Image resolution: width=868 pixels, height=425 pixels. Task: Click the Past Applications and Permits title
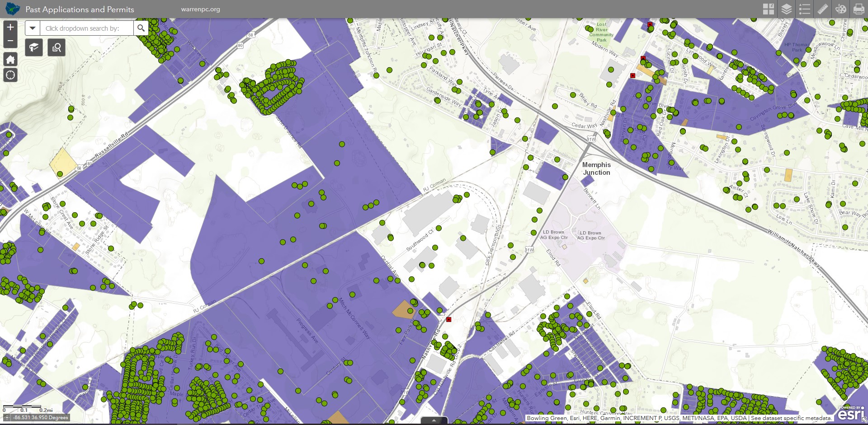click(80, 9)
